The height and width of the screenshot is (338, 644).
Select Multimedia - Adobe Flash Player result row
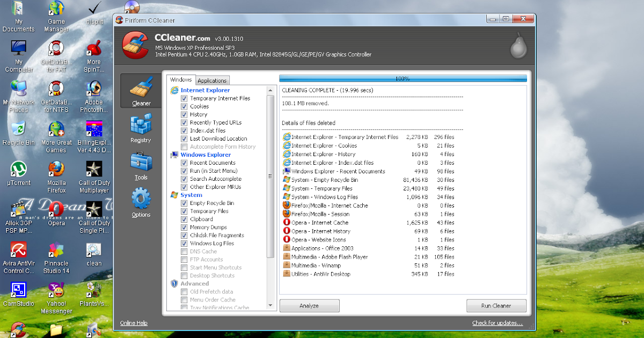[369, 257]
